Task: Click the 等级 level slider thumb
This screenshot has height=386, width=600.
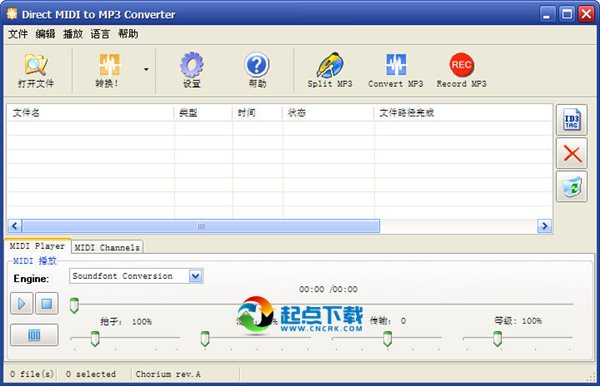Action: 497,339
